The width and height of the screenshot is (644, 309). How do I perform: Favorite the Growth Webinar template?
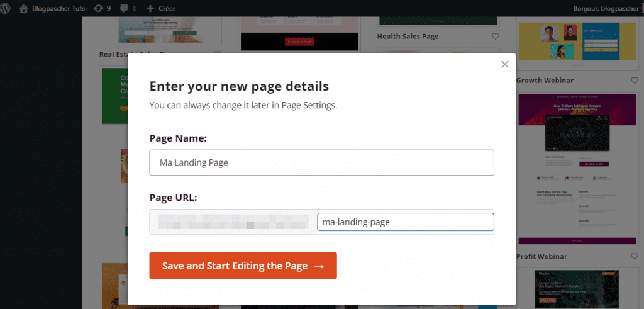pyautogui.click(x=635, y=80)
